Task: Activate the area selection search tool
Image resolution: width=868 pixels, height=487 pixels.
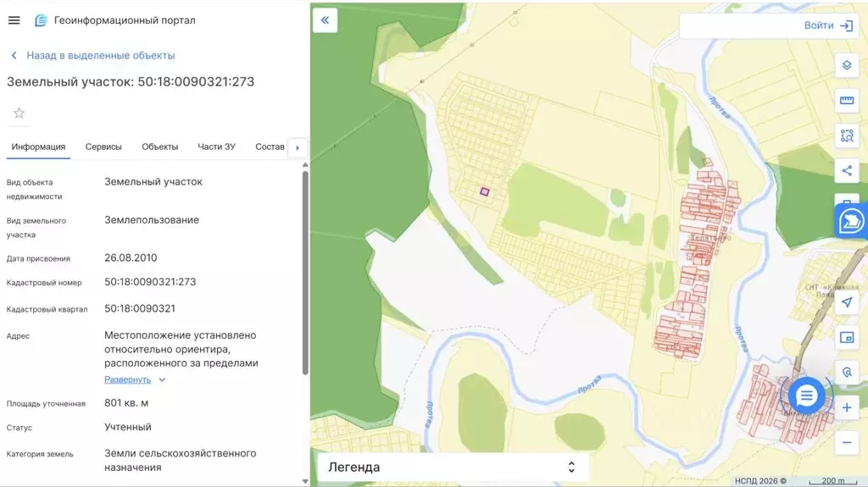Action: [846, 136]
